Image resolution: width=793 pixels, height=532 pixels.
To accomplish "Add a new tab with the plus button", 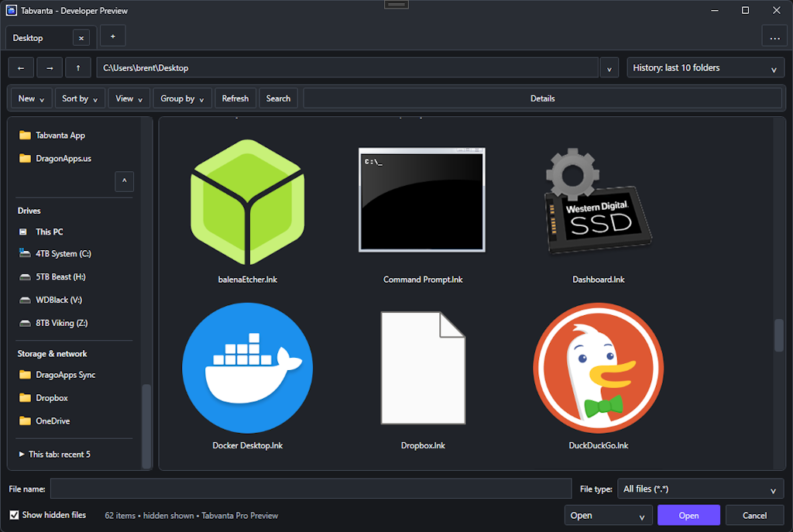I will (113, 36).
